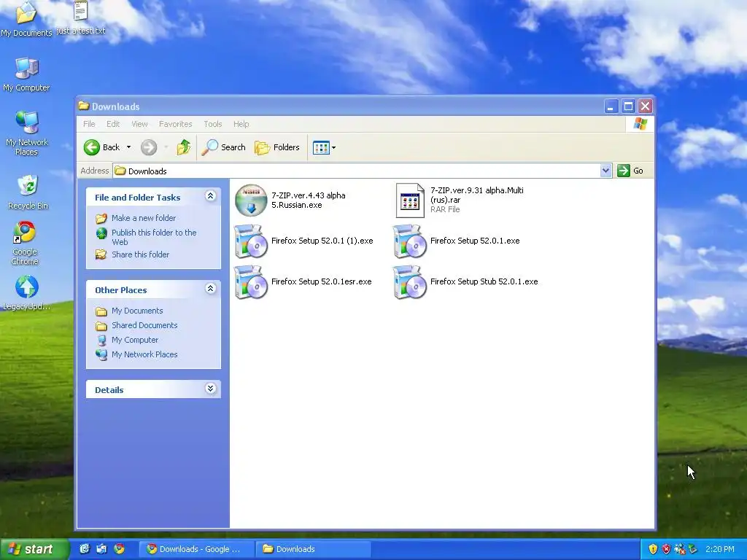Minimize the Downloads window
Viewport: 747px width, 560px height.
pyautogui.click(x=611, y=106)
